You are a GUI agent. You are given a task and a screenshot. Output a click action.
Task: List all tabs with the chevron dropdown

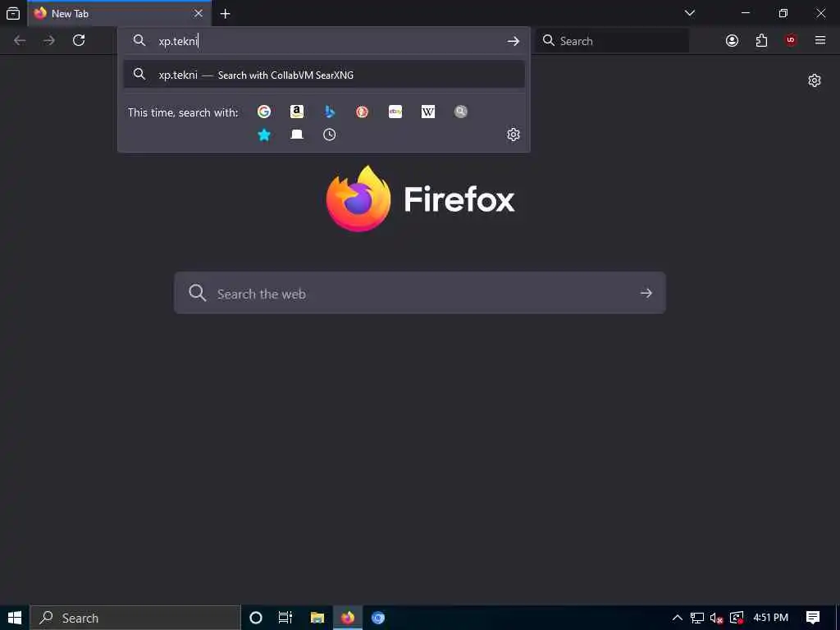coord(690,13)
